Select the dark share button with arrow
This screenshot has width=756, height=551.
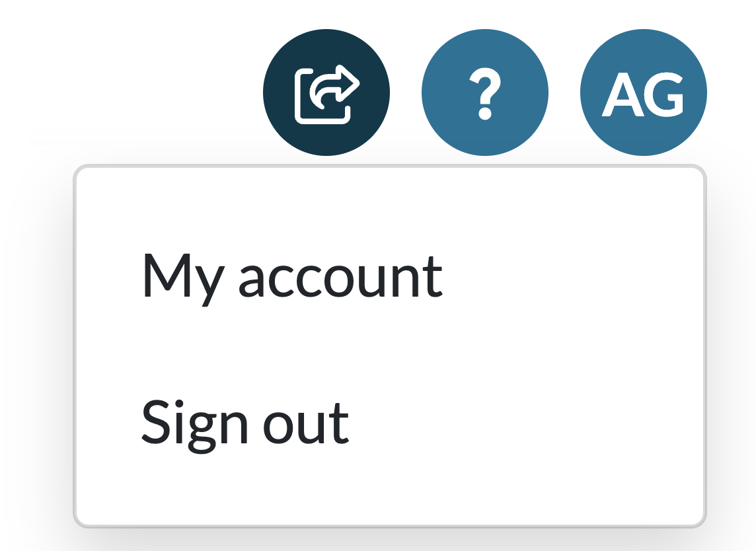pos(326,92)
